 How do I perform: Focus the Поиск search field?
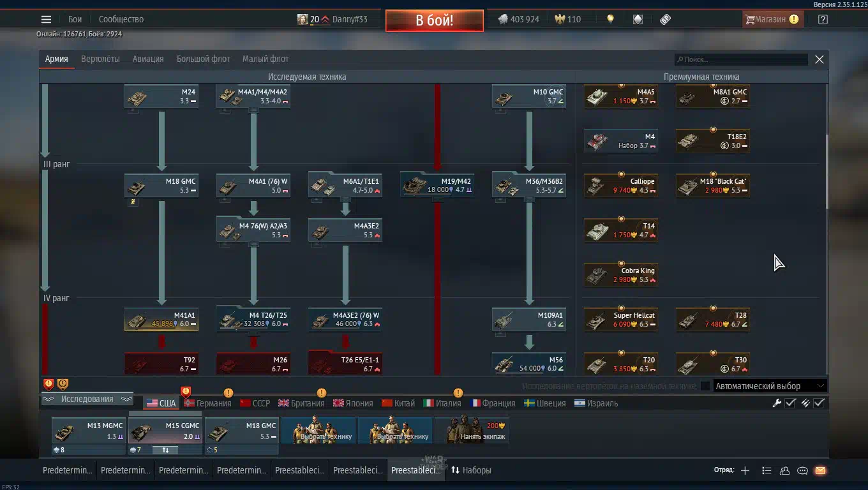(742, 59)
